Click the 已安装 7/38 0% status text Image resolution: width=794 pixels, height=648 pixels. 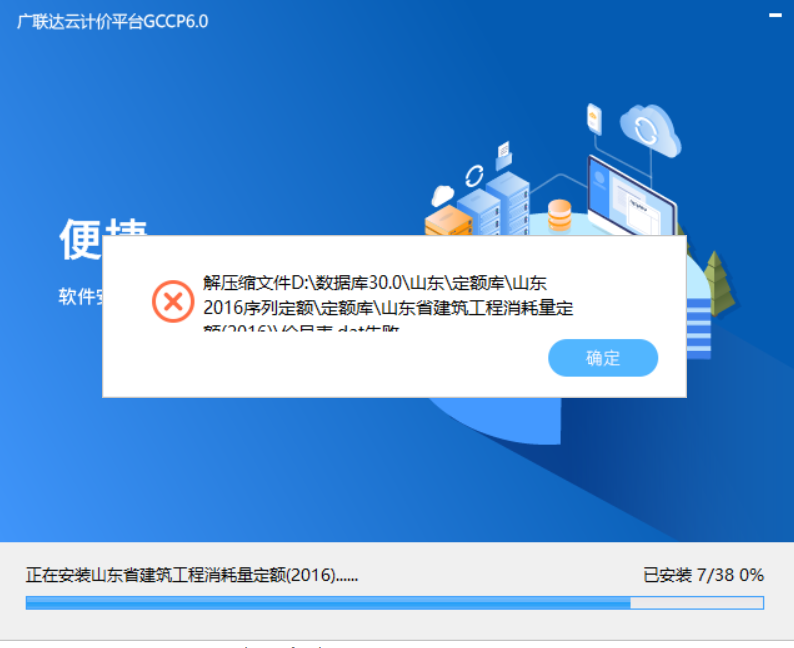point(703,575)
